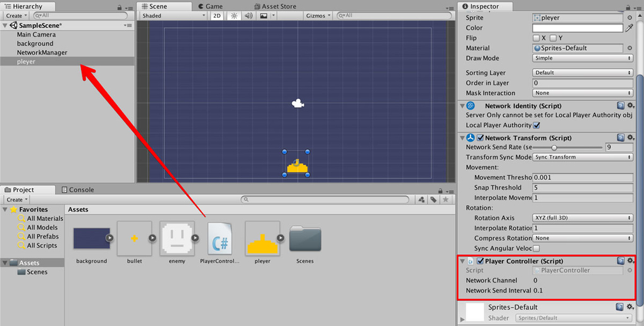
Task: Switch to the Console tab
Action: pyautogui.click(x=77, y=190)
